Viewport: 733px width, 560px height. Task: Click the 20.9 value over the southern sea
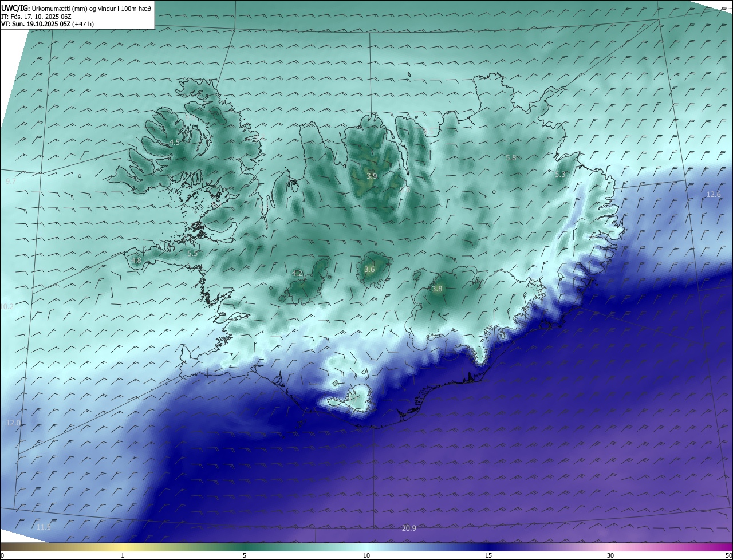point(409,528)
